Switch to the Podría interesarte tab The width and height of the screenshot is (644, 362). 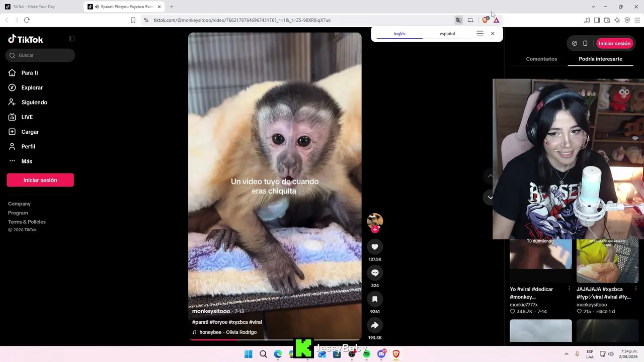[600, 59]
